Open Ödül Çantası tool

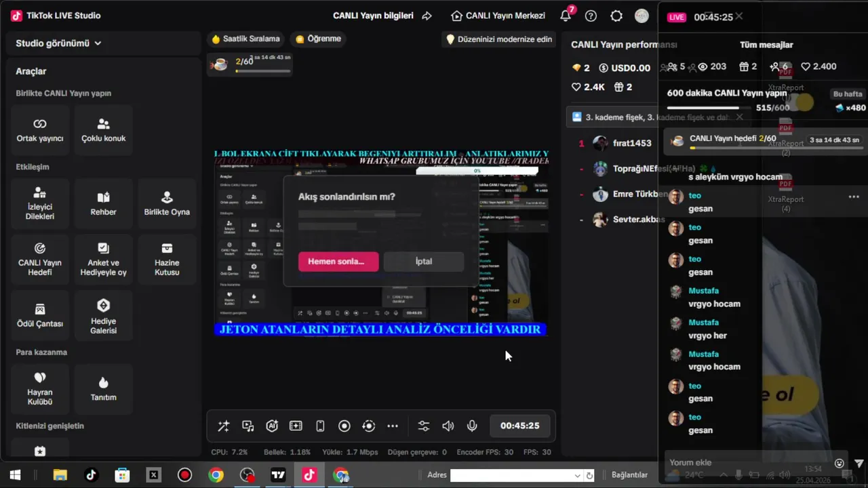(40, 316)
